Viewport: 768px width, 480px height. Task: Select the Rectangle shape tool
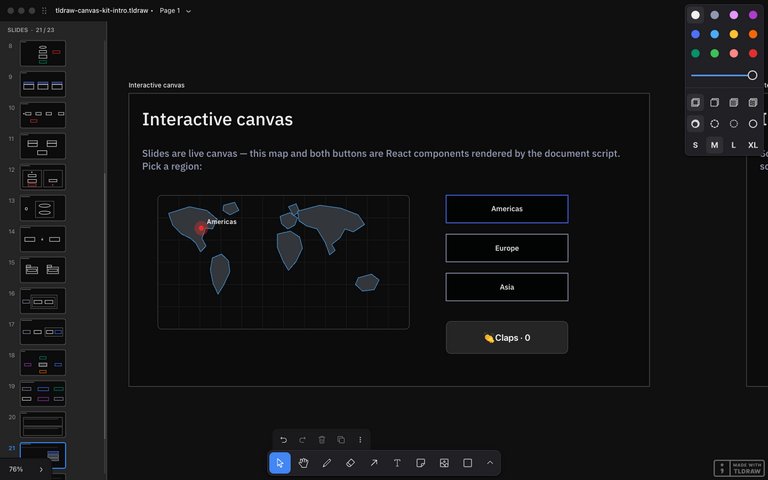[468, 463]
